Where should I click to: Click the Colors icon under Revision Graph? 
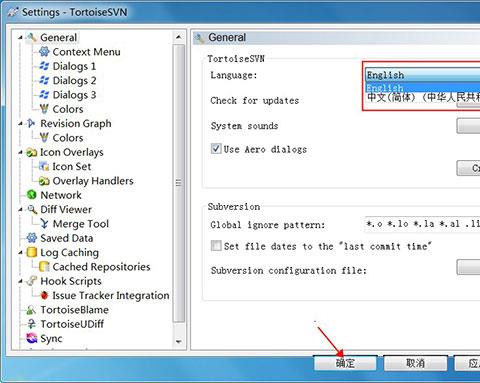pos(44,138)
